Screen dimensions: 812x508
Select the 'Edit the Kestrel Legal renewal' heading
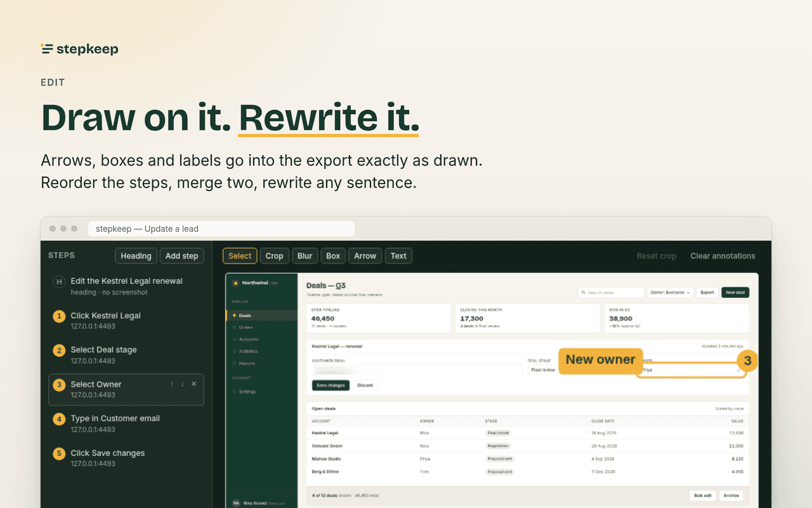(126, 286)
